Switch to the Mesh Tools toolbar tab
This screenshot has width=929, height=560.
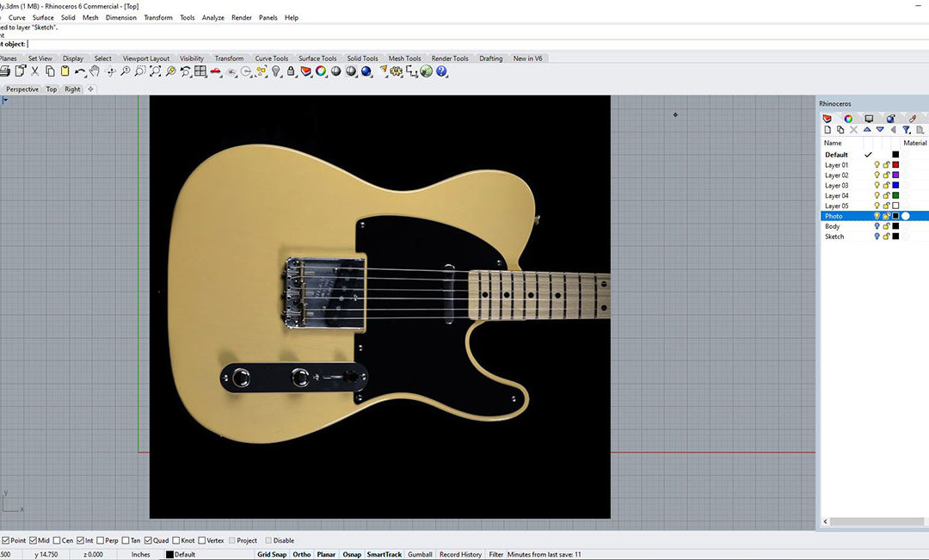coord(404,58)
